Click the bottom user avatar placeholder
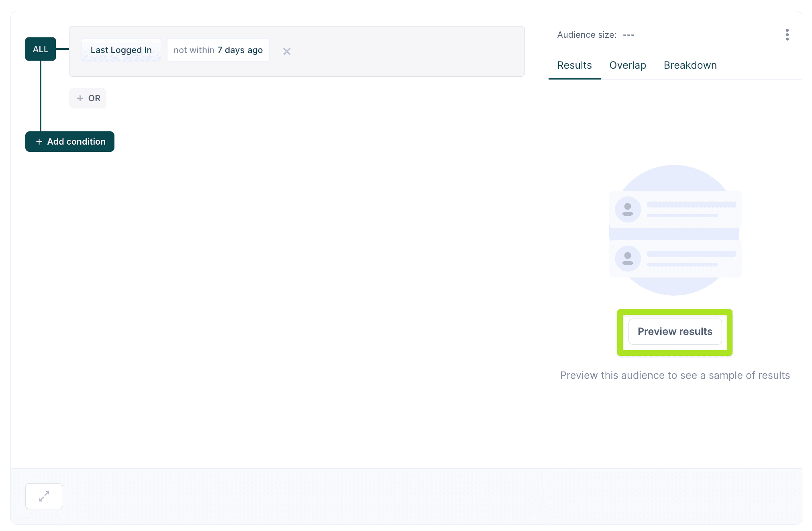 click(628, 258)
